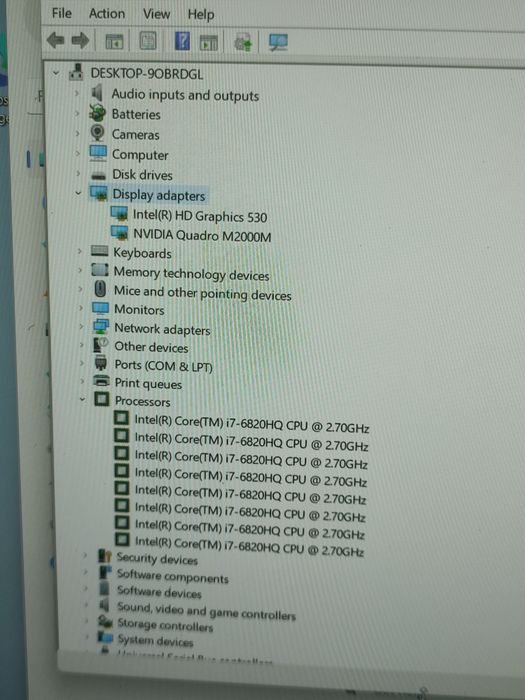The width and height of the screenshot is (525, 700).
Task: Select the Software components category
Action: pyautogui.click(x=172, y=576)
